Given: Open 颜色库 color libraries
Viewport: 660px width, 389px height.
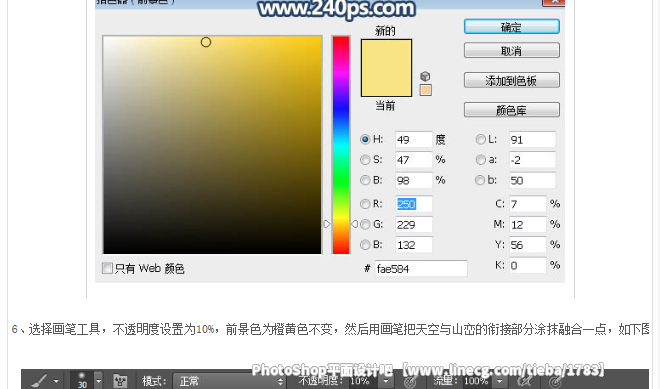Looking at the screenshot, I should point(511,110).
